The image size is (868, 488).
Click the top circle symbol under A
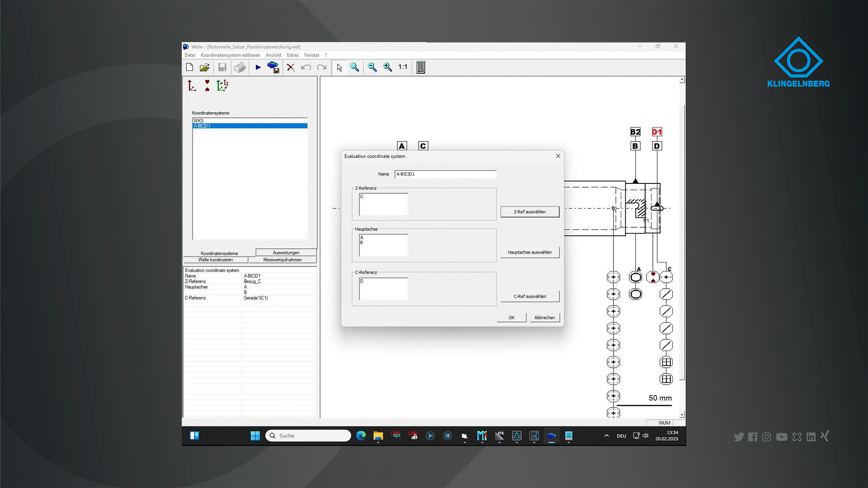click(x=635, y=277)
